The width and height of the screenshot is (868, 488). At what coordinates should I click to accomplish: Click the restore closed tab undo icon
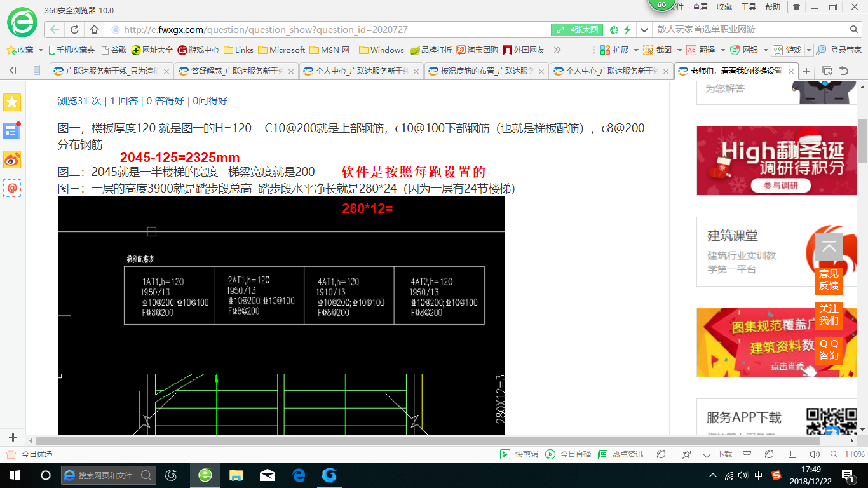[x=844, y=71]
